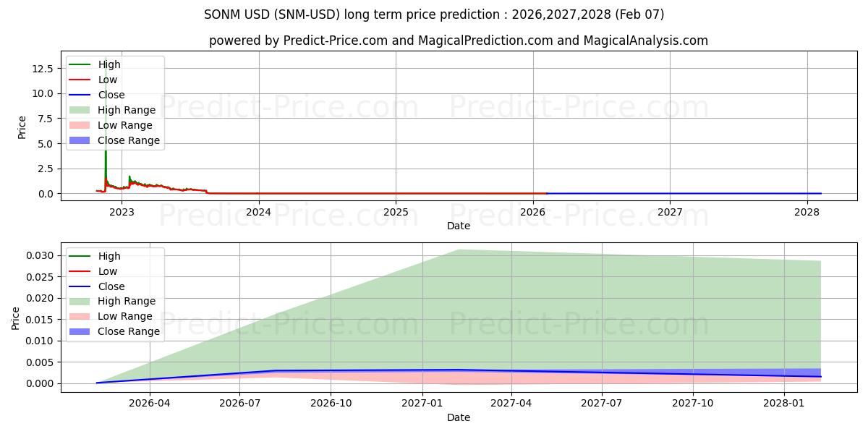Click the 2028-01 date label on bottom chart
Screen dimensions: 868x434
pos(784,403)
